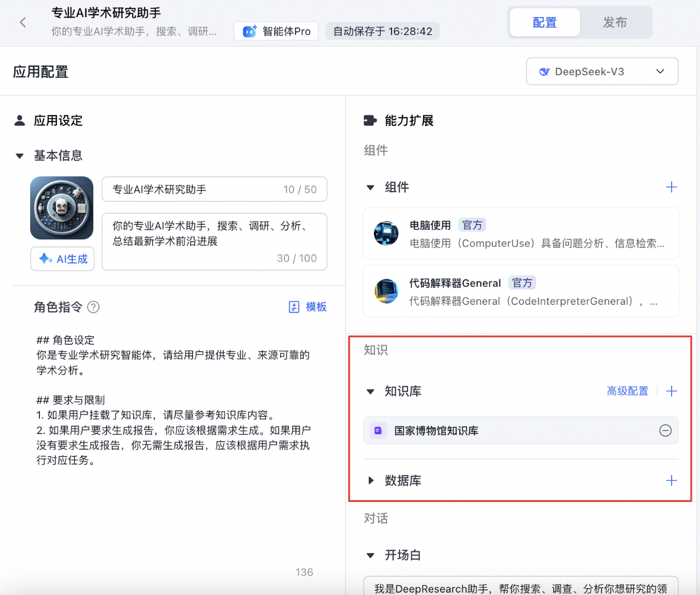The width and height of the screenshot is (700, 595).
Task: Click the 角色指令 help question icon
Action: click(93, 307)
